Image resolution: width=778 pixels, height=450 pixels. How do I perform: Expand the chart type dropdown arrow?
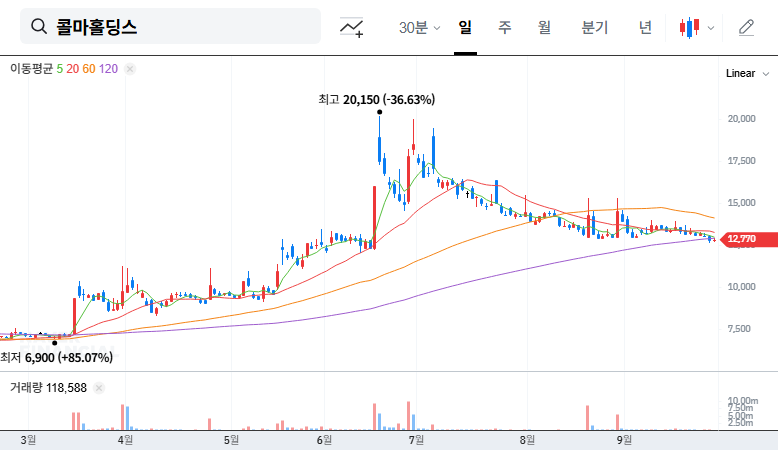coord(711,28)
